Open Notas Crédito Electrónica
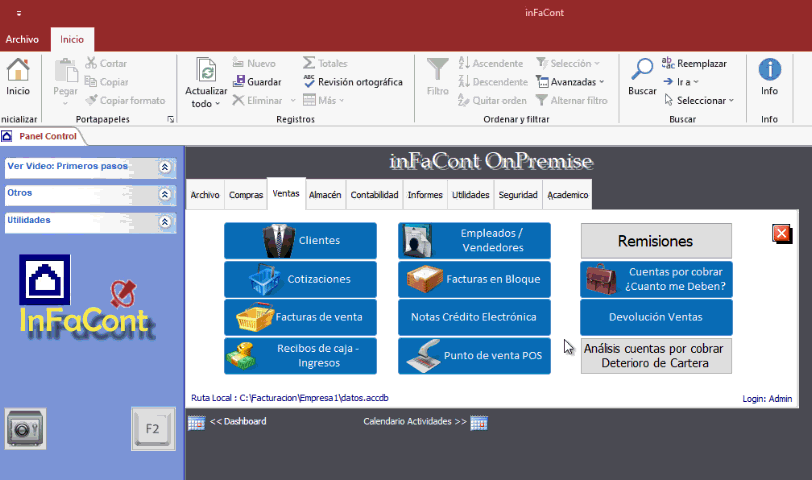This screenshot has height=480, width=812. pos(474,317)
